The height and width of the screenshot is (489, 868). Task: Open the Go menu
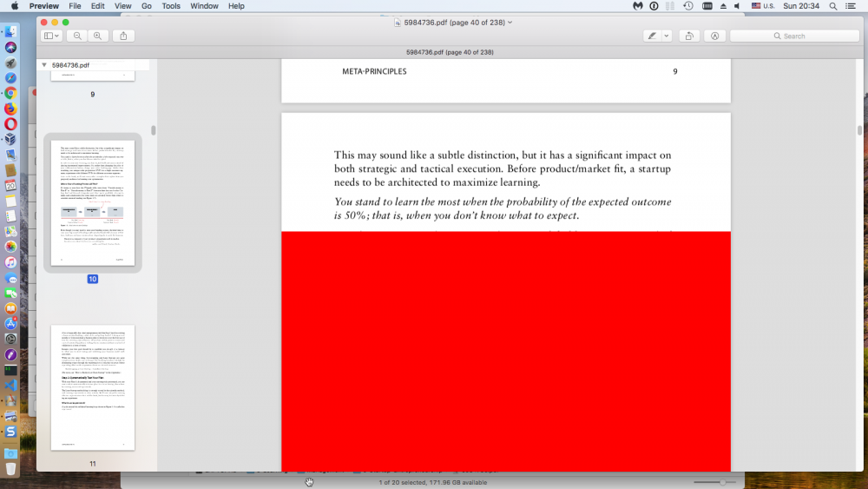coord(146,6)
